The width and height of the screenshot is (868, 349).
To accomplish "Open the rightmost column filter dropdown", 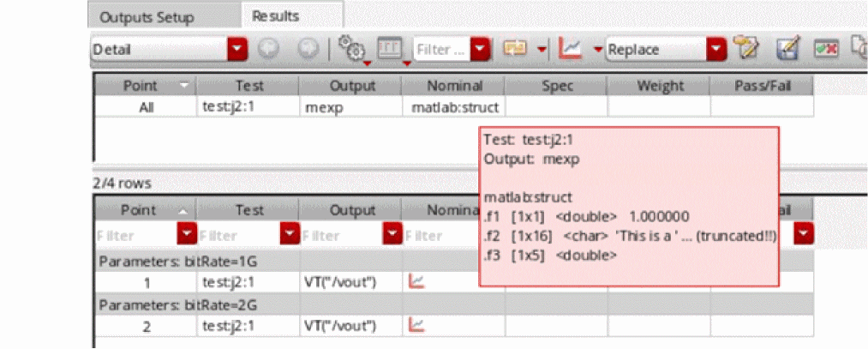I will coord(803,236).
